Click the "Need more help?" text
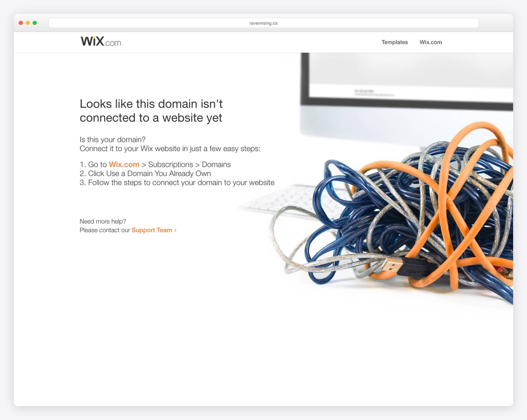Image resolution: width=527 pixels, height=420 pixels. pos(103,221)
